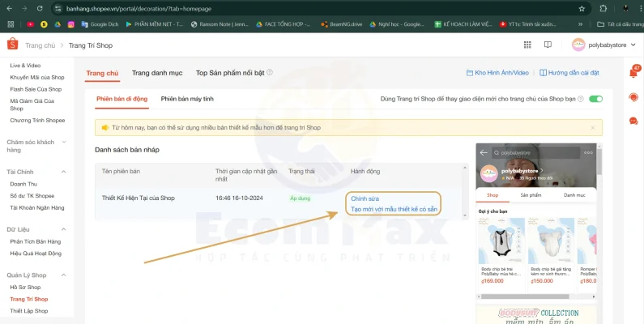The height and width of the screenshot is (324, 644).
Task: Select Phiên bản di động tab
Action: (x=122, y=99)
